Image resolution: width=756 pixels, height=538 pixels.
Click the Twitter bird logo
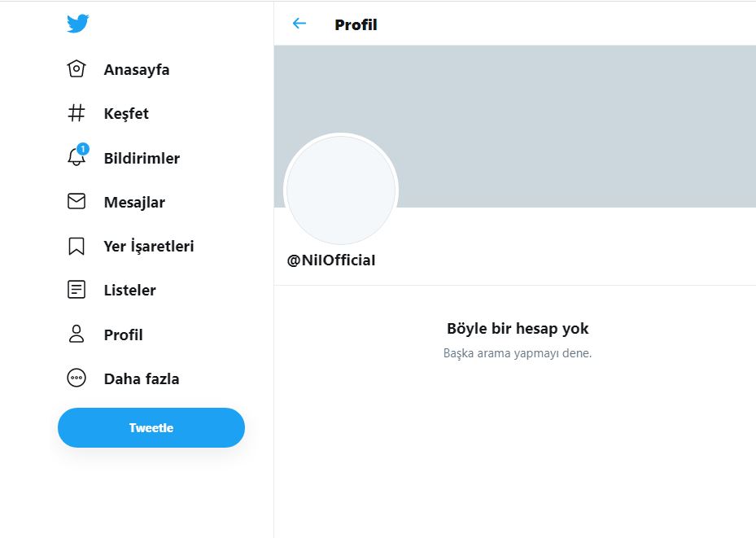point(78,24)
